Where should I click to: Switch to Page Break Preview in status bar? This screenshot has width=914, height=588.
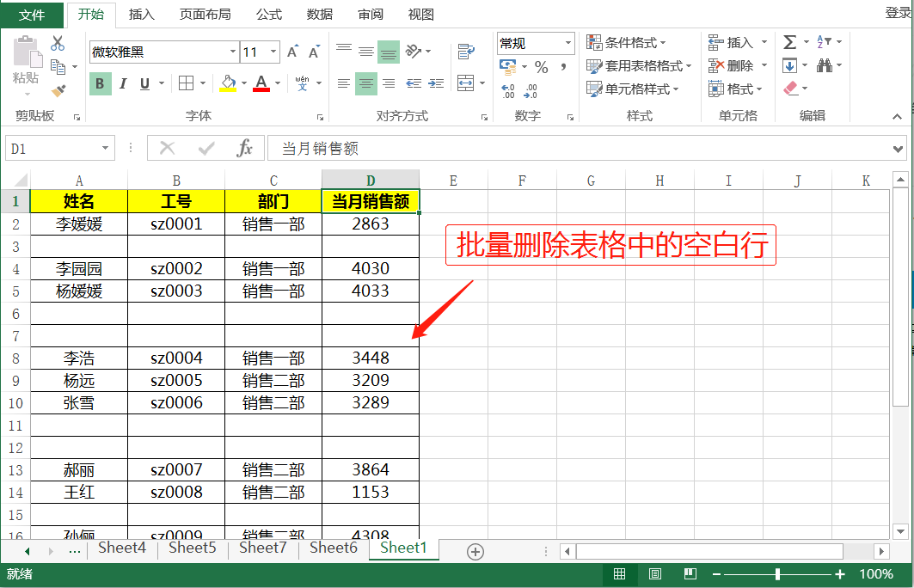pyautogui.click(x=690, y=574)
